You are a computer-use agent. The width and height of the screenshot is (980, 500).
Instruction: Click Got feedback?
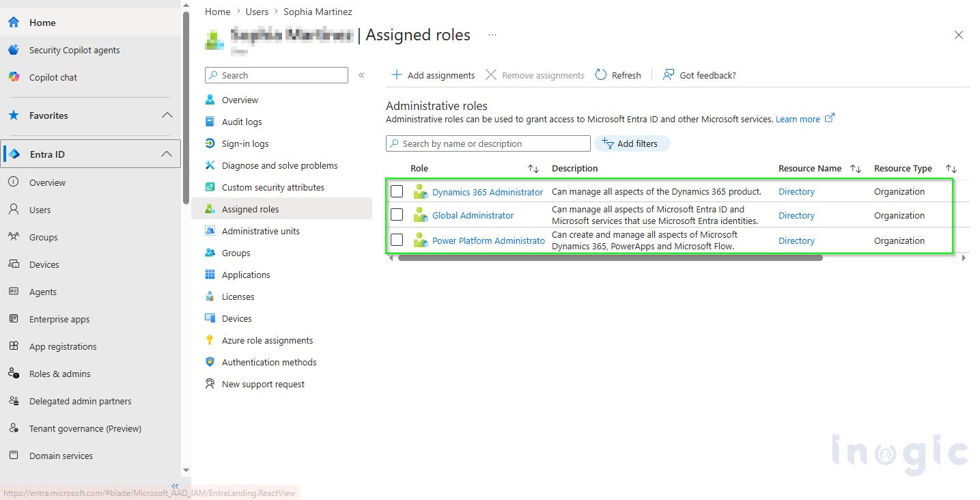point(699,75)
